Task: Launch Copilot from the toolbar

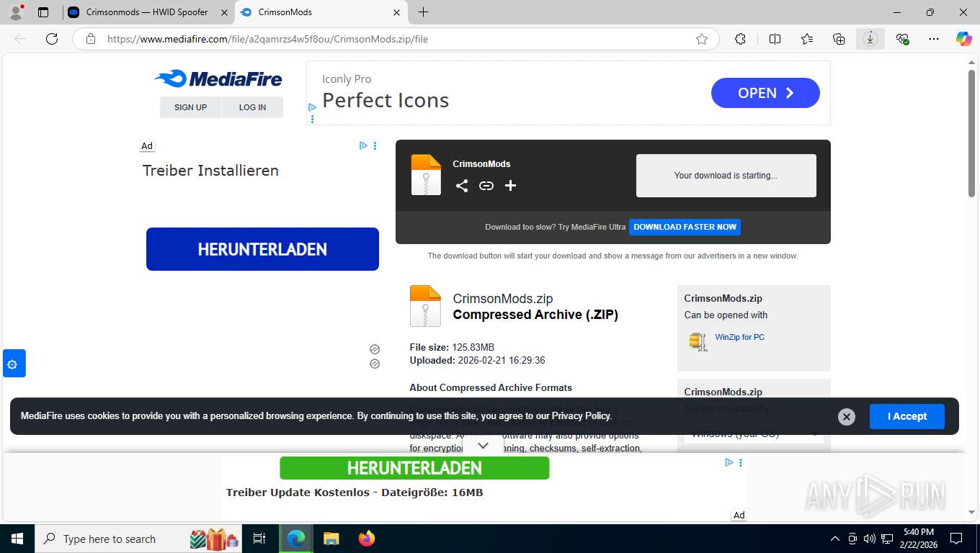Action: pos(963,39)
